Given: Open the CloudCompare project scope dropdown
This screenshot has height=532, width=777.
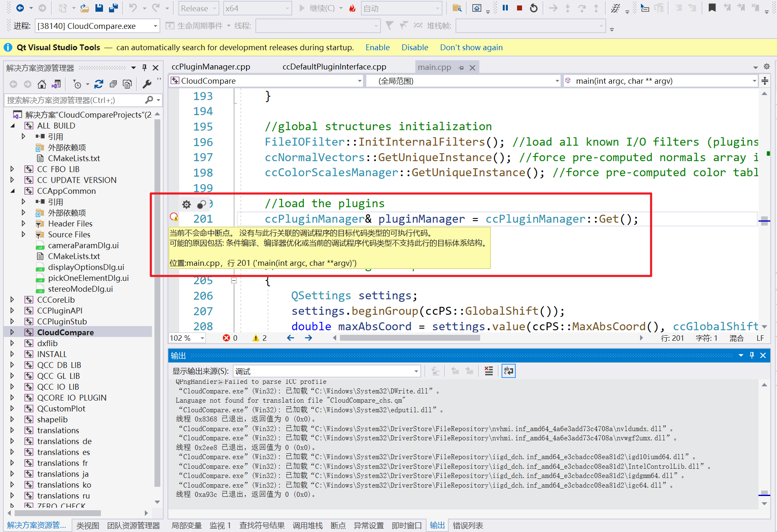Looking at the screenshot, I should tap(266, 81).
